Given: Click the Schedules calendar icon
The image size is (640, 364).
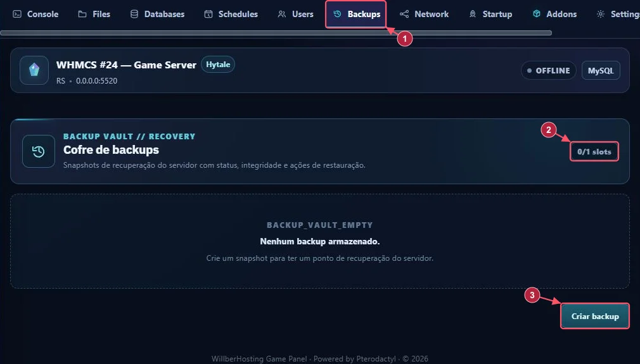Looking at the screenshot, I should [208, 15].
